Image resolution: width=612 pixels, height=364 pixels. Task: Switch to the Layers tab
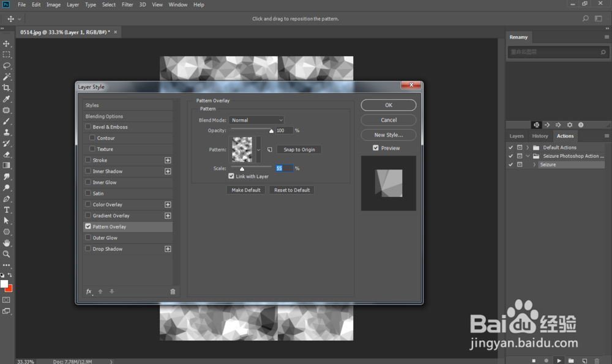tap(517, 136)
